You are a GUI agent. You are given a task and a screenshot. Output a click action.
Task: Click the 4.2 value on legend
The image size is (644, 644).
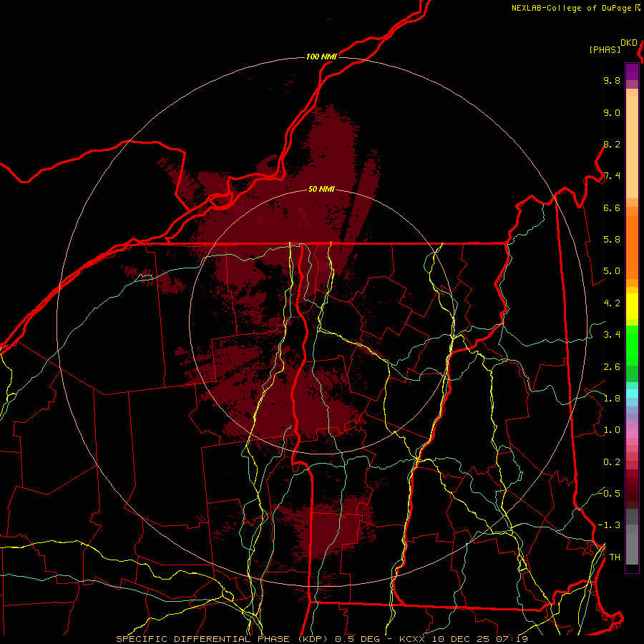(x=612, y=303)
